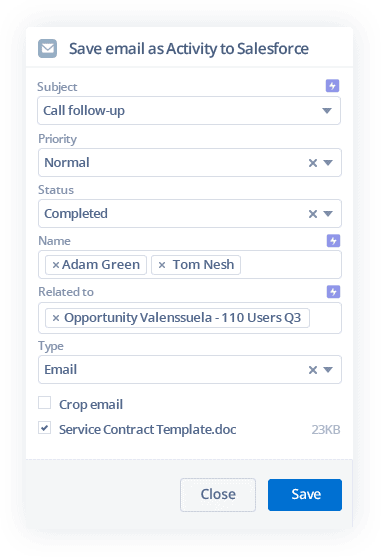Click the lightning bolt icon beside Related to
The width and height of the screenshot is (381, 557).
pos(333,292)
